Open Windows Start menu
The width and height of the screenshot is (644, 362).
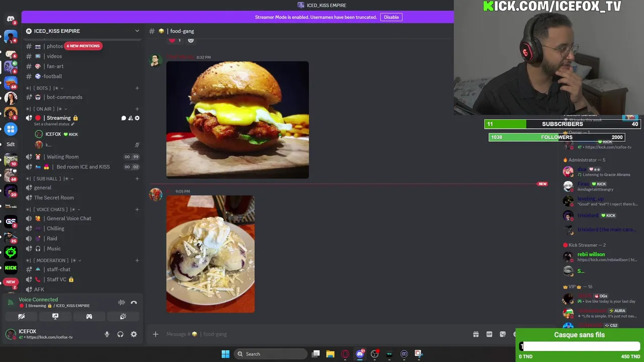(x=225, y=354)
